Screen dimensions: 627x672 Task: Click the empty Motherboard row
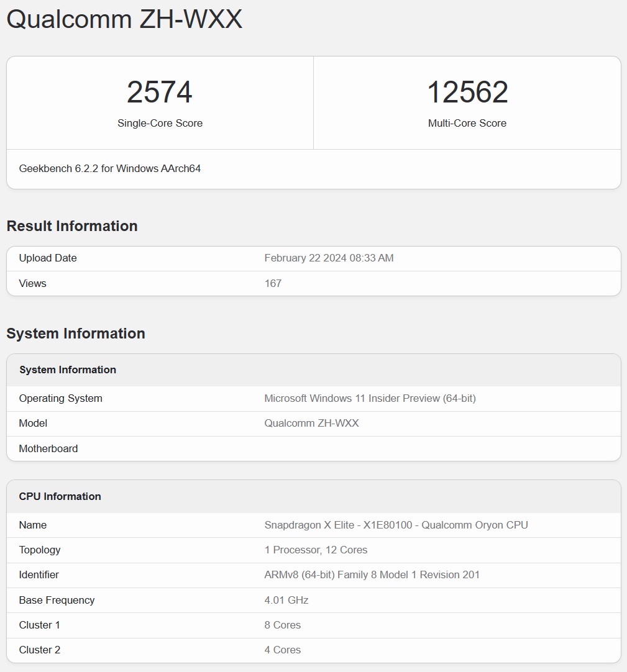(x=48, y=448)
